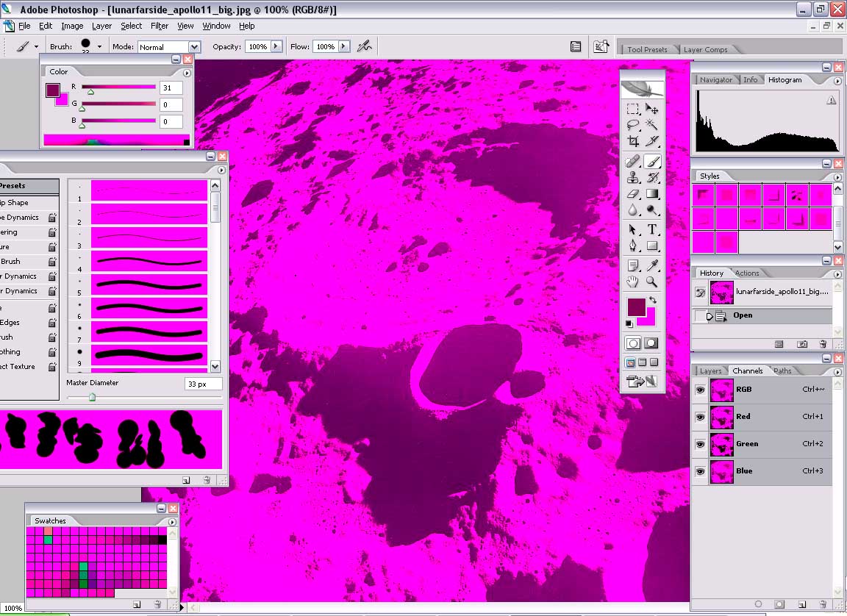This screenshot has width=847, height=616.
Task: Hide the Red channel
Action: point(700,417)
